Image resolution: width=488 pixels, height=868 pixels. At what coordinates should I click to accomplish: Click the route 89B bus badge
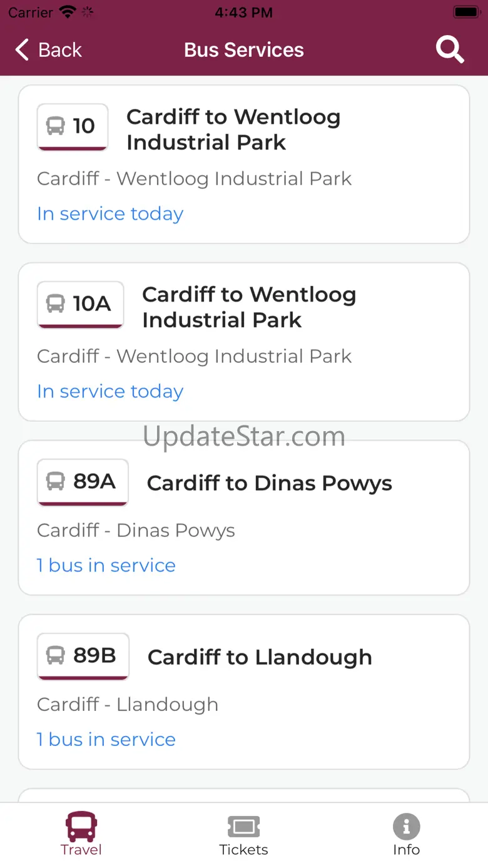(83, 656)
